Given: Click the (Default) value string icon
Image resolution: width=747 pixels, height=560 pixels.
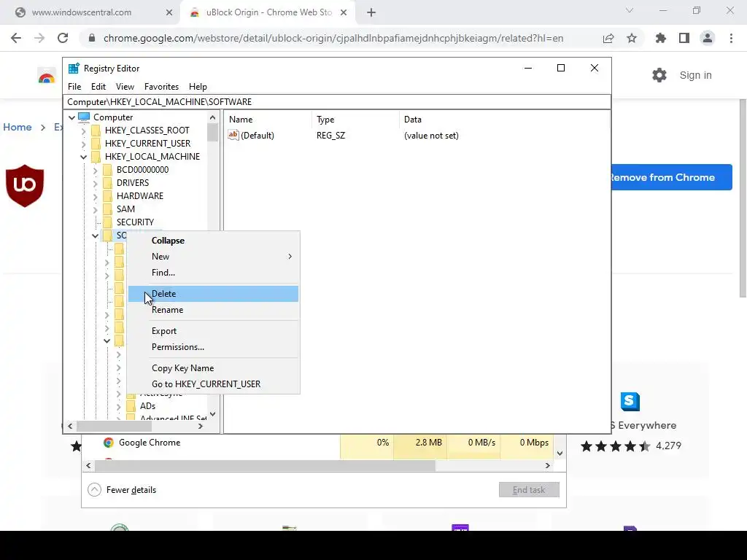Looking at the screenshot, I should 233,135.
